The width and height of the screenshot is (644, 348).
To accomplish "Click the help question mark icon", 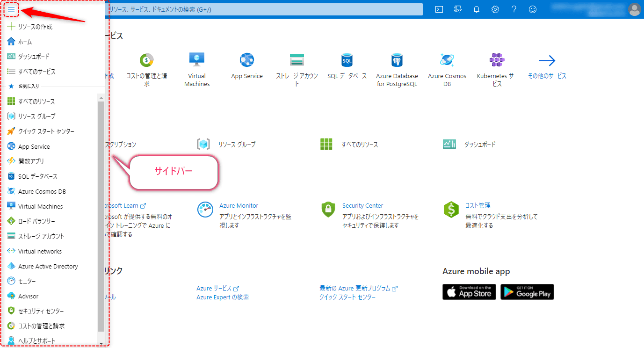I will tap(514, 9).
